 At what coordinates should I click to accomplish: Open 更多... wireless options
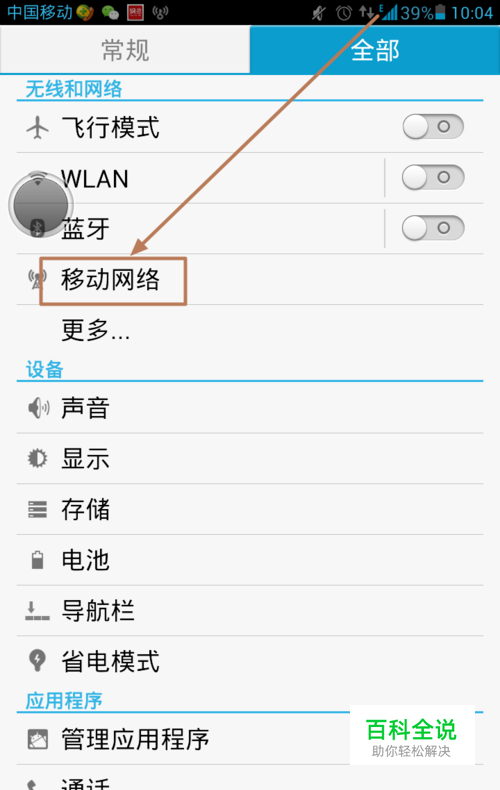(250, 330)
